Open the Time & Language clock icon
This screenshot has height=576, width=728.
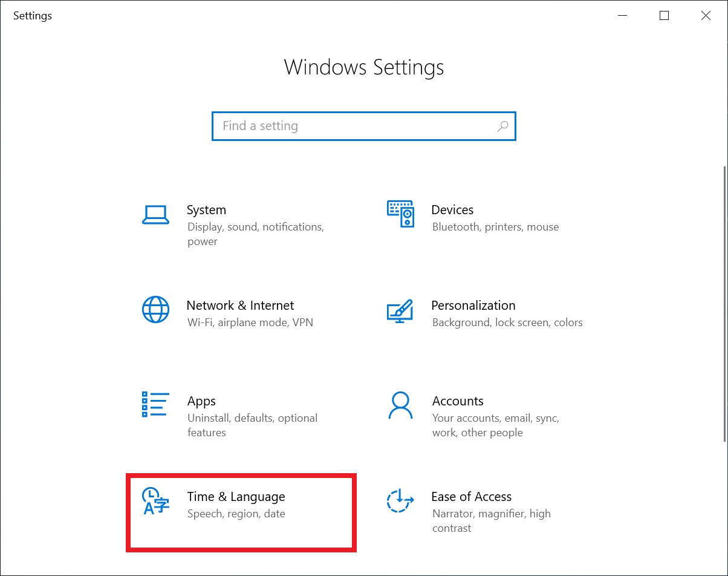tap(155, 501)
